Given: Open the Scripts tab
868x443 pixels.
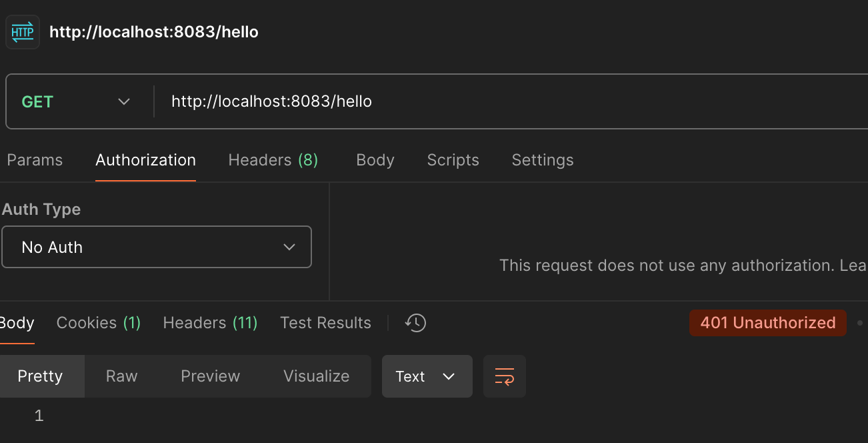Looking at the screenshot, I should pyautogui.click(x=453, y=160).
